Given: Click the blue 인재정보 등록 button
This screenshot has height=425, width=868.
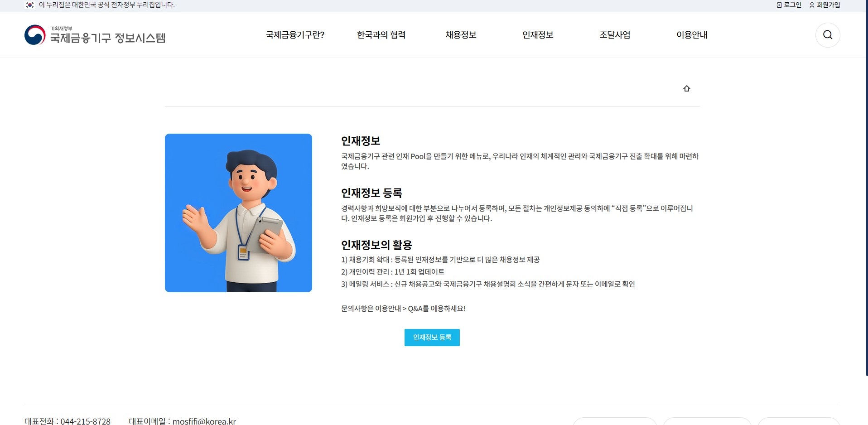Looking at the screenshot, I should pyautogui.click(x=432, y=338).
